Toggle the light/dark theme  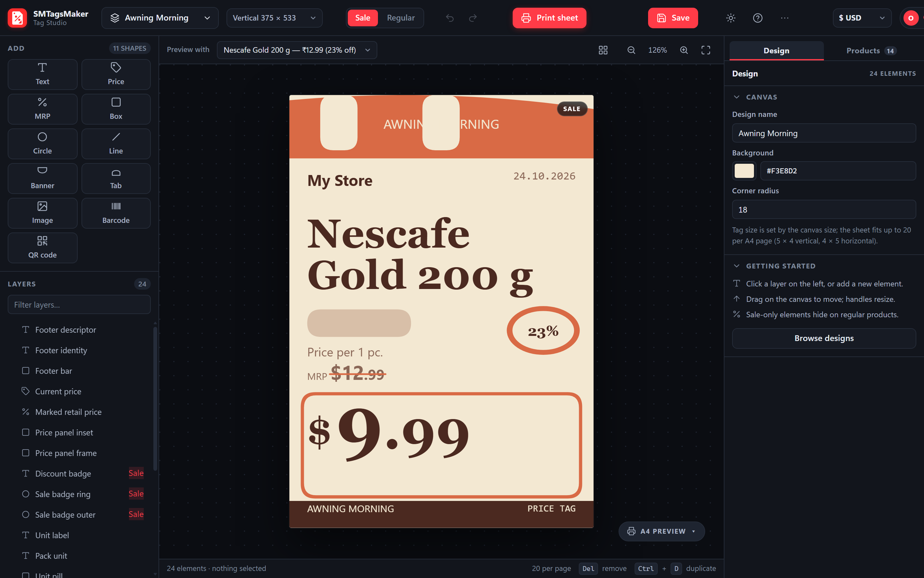731,18
